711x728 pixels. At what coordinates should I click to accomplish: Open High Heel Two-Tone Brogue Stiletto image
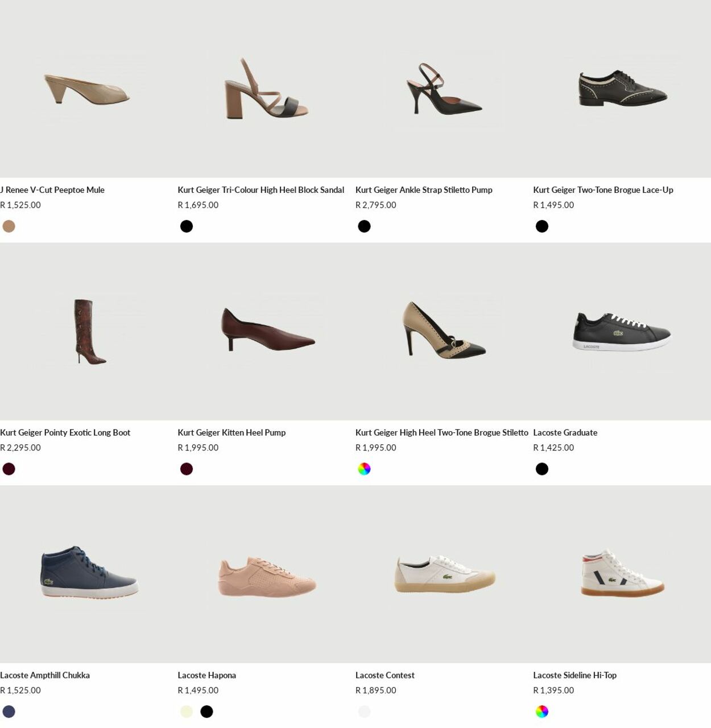click(444, 332)
